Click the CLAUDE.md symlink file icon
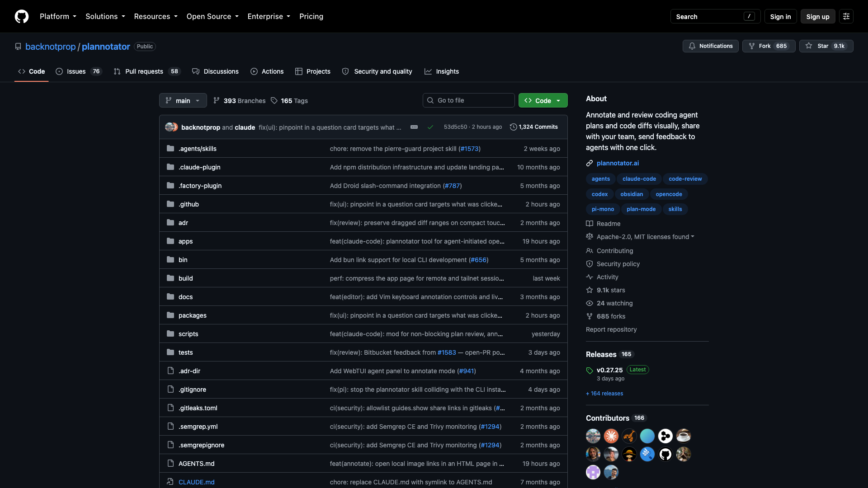The image size is (868, 488). pyautogui.click(x=170, y=482)
